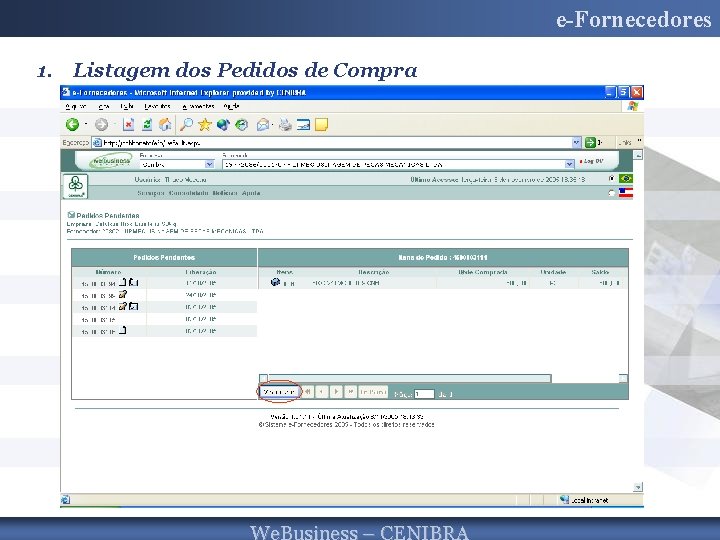Open the Mail button dropdown arrow
Viewport: 720px width, 540px height.
tap(273, 124)
